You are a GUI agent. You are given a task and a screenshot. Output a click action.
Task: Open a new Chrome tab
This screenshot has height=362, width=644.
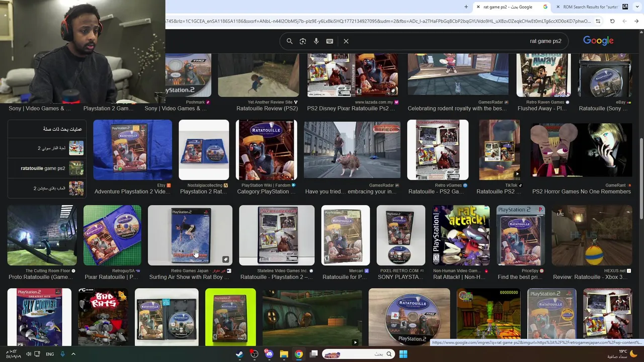466,7
